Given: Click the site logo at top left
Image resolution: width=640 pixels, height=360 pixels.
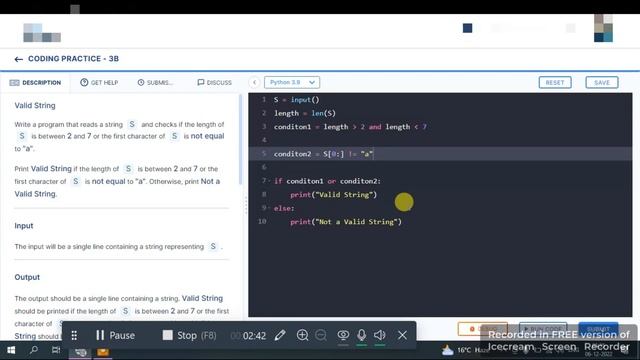Looking at the screenshot, I should point(42,33).
